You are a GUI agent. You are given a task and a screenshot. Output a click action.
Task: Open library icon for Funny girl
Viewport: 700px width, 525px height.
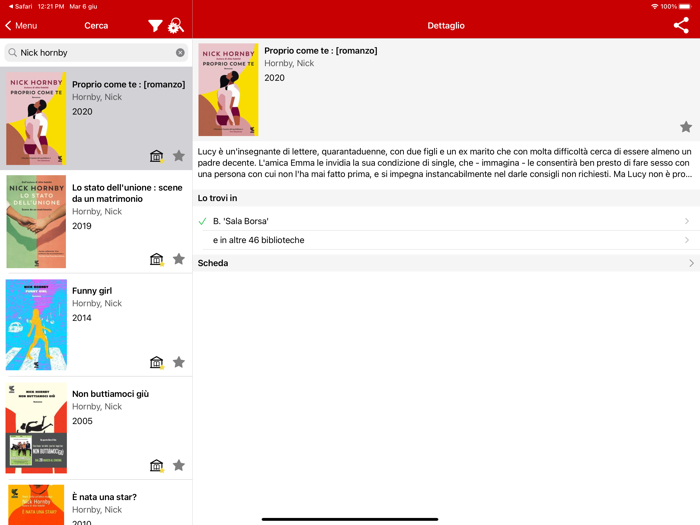click(x=157, y=362)
